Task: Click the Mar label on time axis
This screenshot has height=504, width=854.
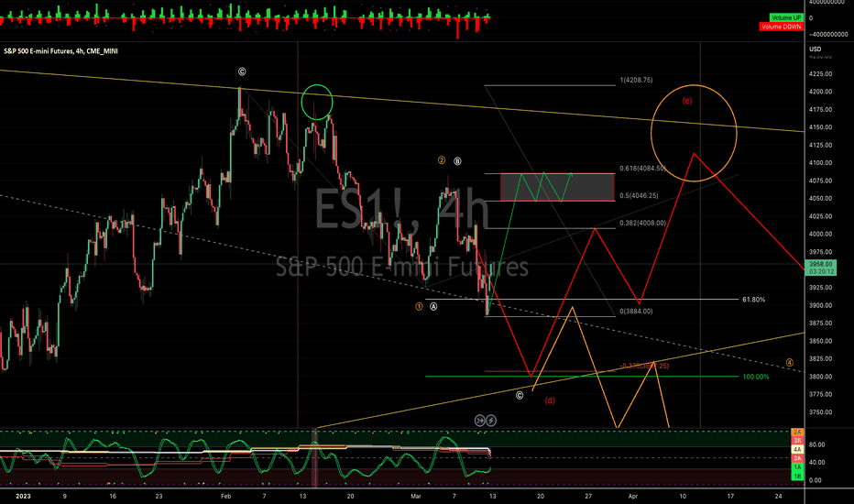Action: point(416,497)
